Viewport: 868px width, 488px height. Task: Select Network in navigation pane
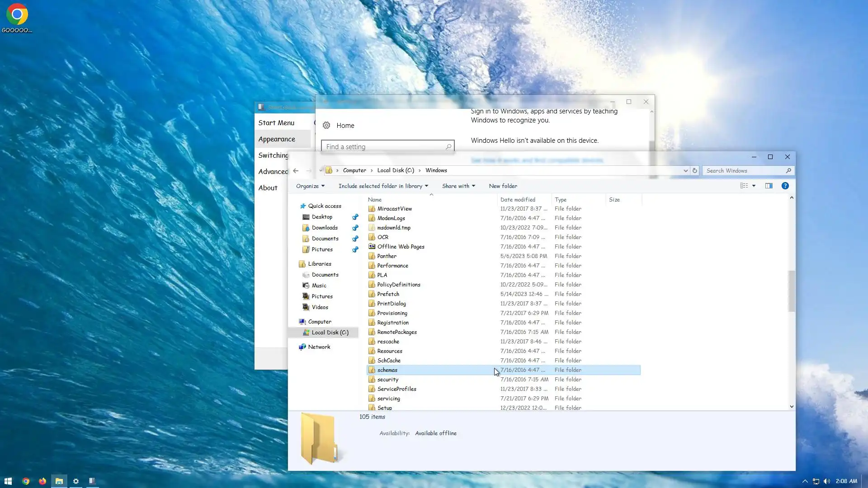[x=319, y=347]
